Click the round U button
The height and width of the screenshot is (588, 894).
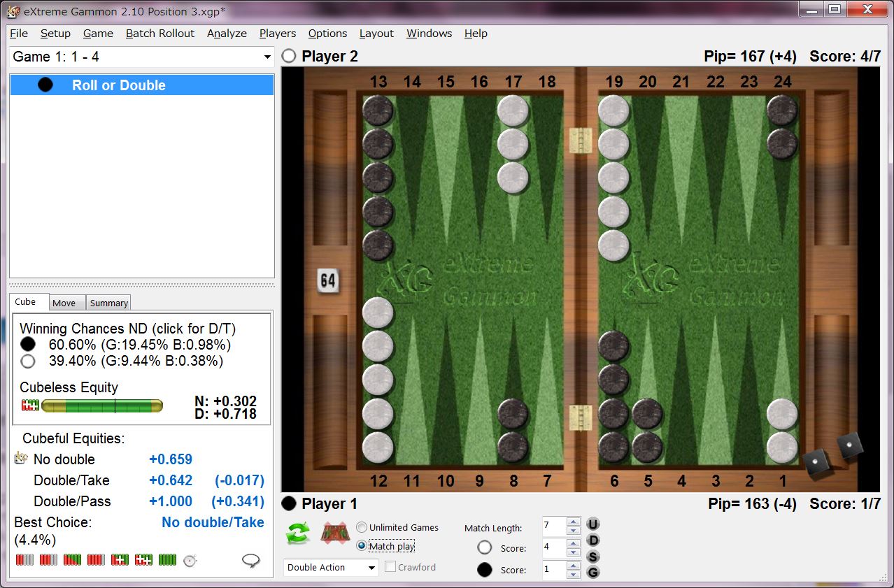593,524
